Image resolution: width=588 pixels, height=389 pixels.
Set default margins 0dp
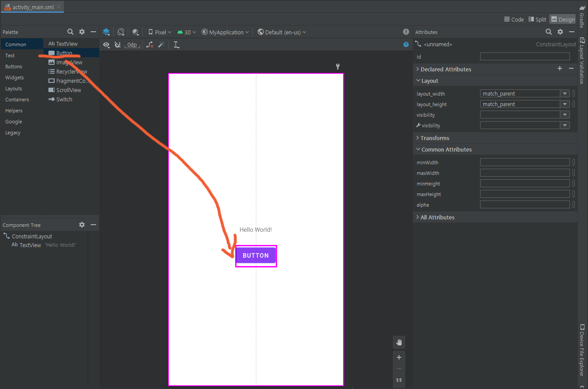(132, 44)
